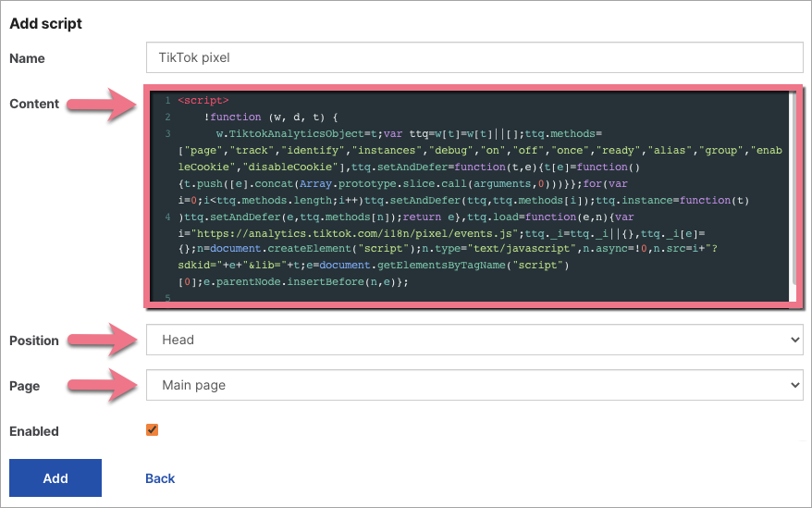Image resolution: width=812 pixels, height=508 pixels.
Task: Click the code editor's vertical scrollbar
Action: [794, 185]
